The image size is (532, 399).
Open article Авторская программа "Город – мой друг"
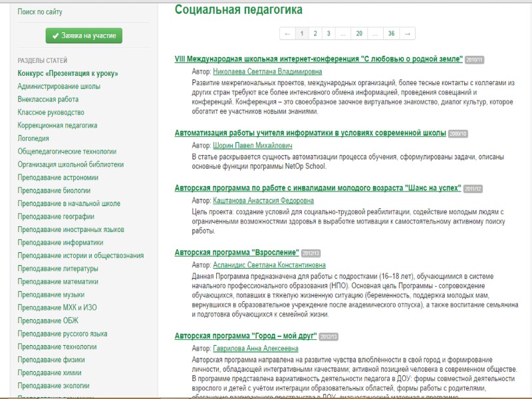point(245,336)
